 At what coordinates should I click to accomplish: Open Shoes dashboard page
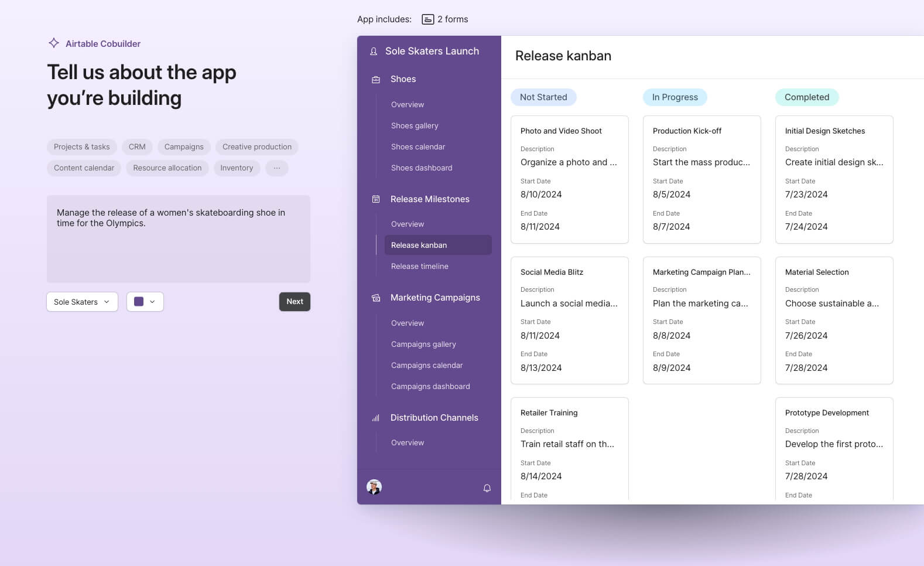point(422,168)
